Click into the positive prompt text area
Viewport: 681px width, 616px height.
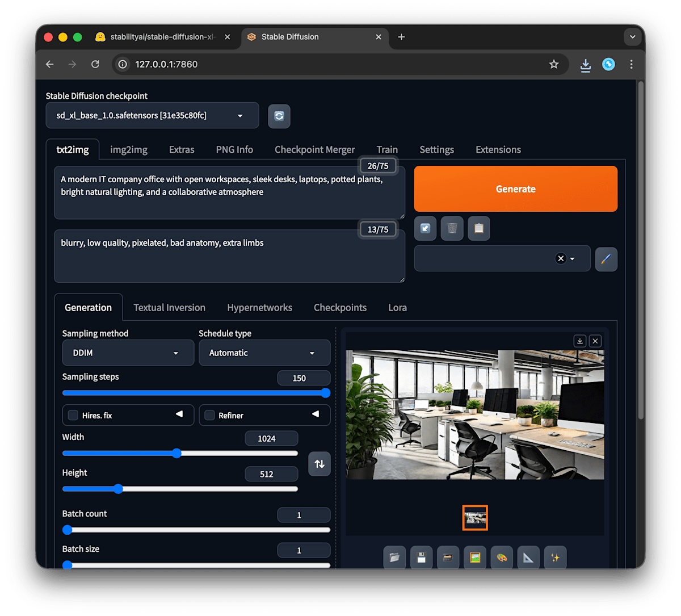pyautogui.click(x=229, y=192)
